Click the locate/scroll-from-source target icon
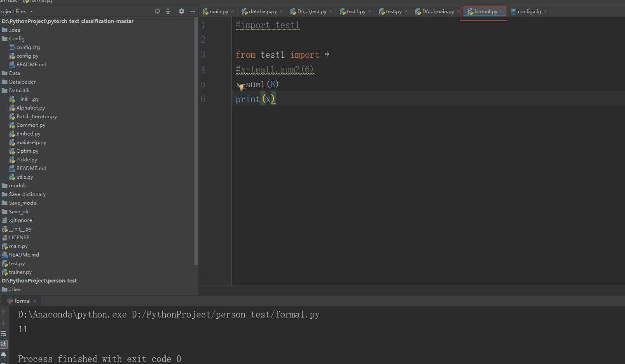 [x=157, y=11]
